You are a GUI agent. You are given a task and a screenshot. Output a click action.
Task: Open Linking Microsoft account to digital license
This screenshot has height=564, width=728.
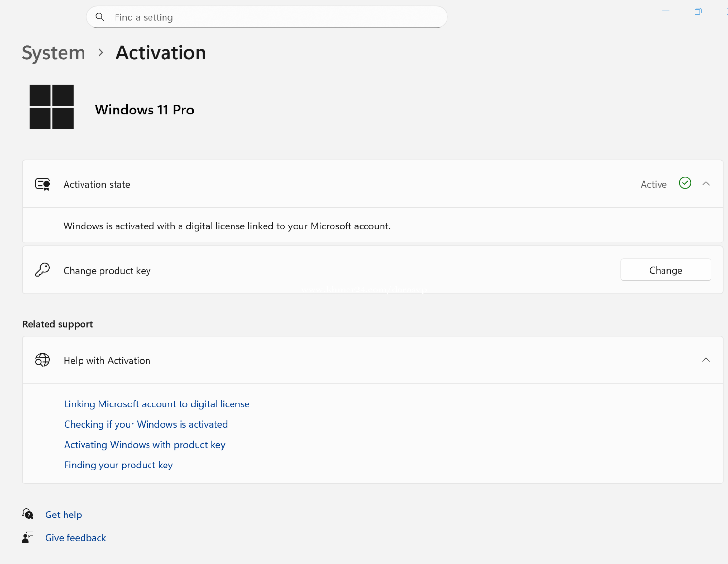click(x=156, y=404)
